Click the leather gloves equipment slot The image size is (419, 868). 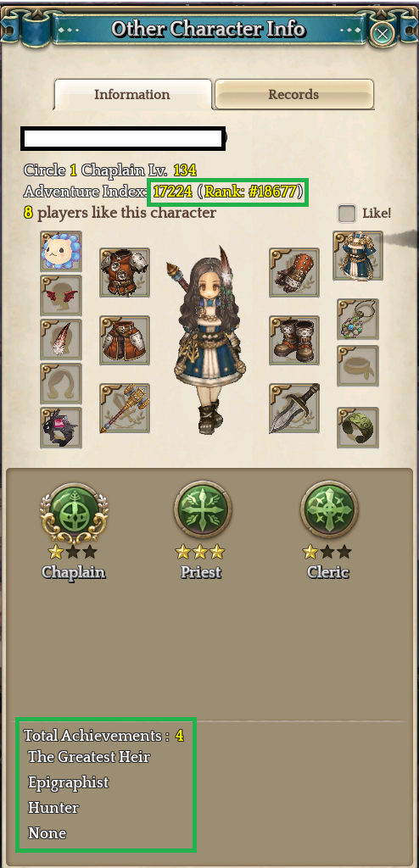(x=294, y=272)
